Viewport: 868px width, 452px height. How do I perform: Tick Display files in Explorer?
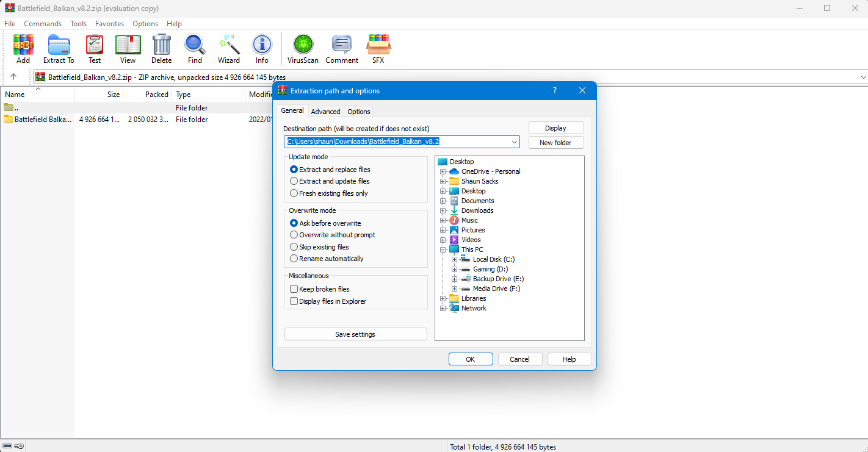294,301
